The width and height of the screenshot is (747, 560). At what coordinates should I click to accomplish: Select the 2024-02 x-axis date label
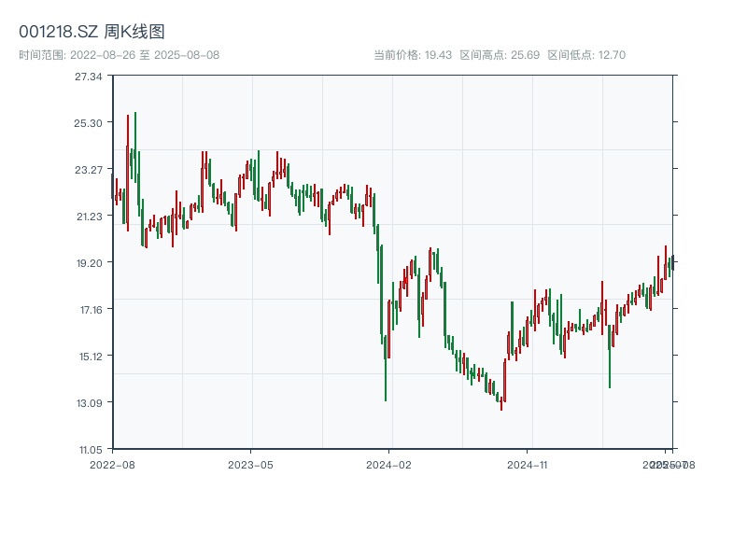[x=389, y=464]
